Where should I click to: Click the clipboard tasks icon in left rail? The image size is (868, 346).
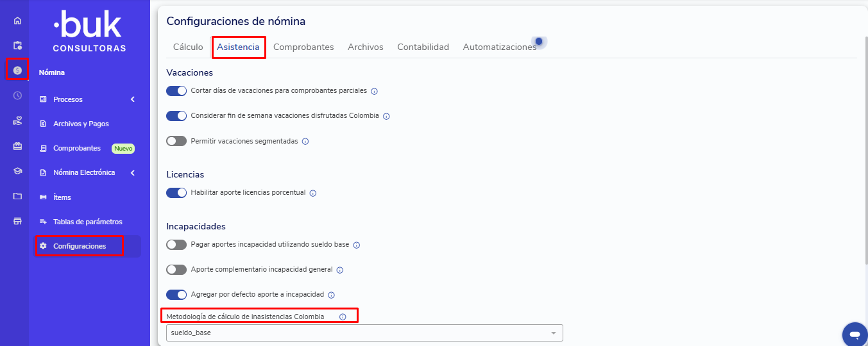click(x=17, y=45)
